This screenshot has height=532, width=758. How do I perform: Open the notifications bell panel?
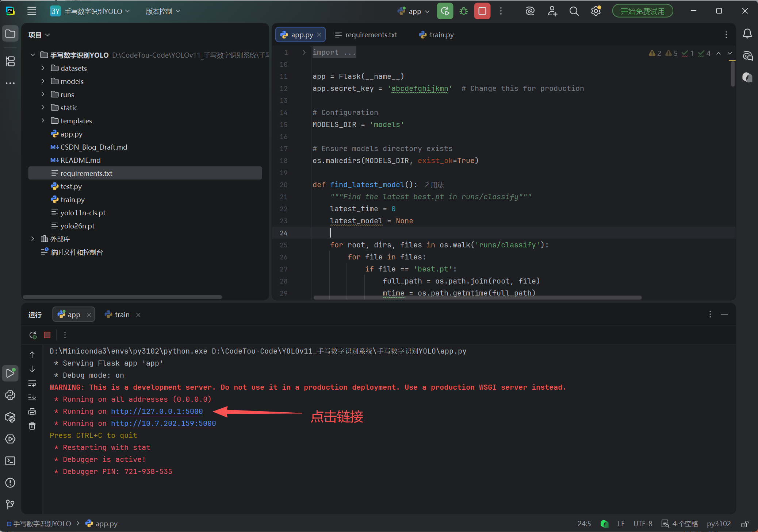tap(747, 34)
